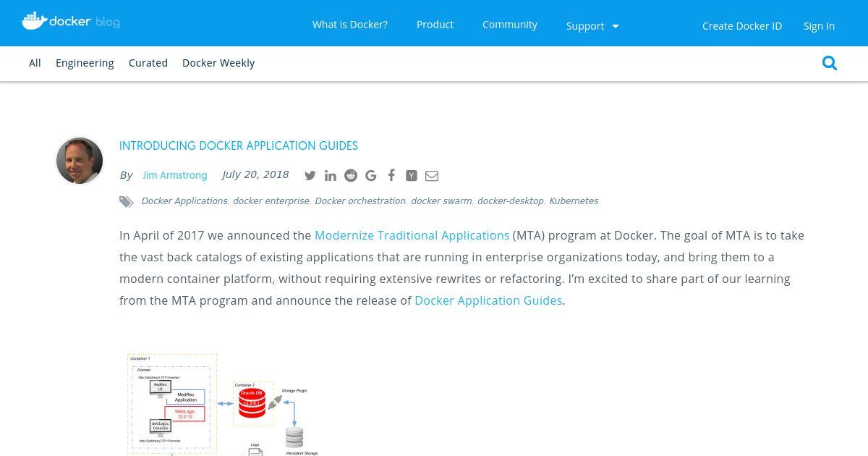Screen dimensions: 868x456
Task: Share the post on Google
Action: click(371, 175)
